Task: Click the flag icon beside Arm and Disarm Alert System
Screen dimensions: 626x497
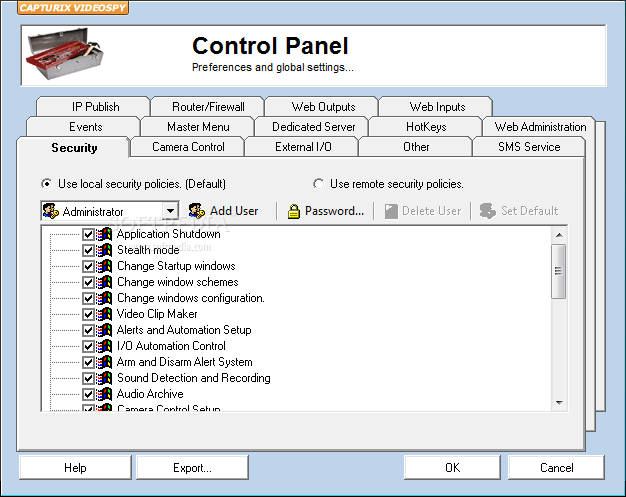Action: (x=104, y=362)
